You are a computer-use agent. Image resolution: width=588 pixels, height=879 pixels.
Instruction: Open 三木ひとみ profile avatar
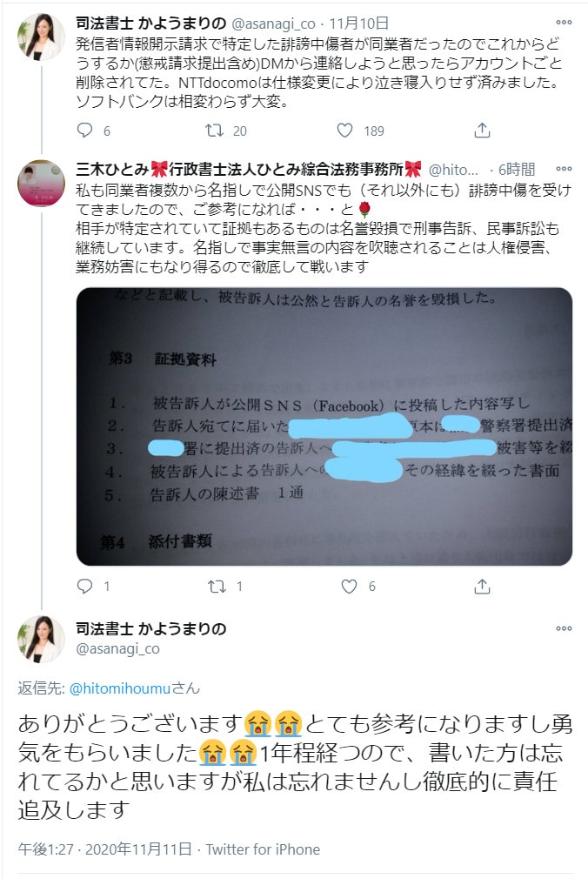[41, 183]
